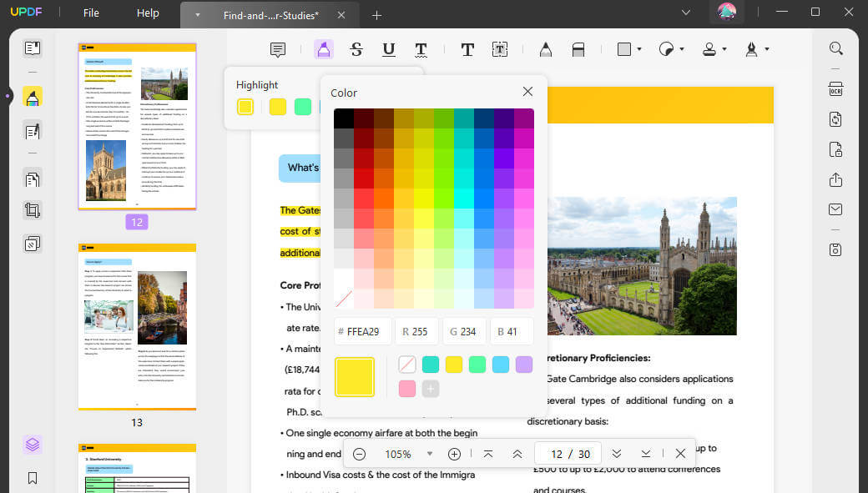Open the File menu
The image size is (868, 493).
click(x=90, y=13)
